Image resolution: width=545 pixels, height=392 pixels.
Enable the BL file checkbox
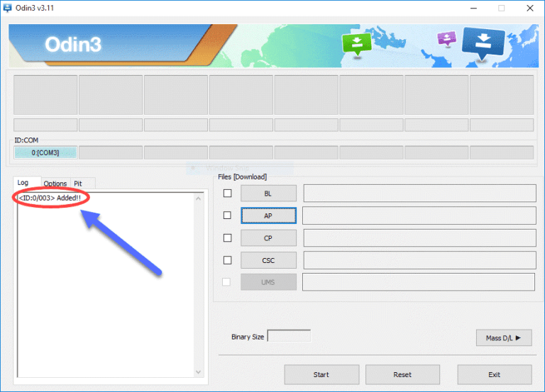coord(227,193)
